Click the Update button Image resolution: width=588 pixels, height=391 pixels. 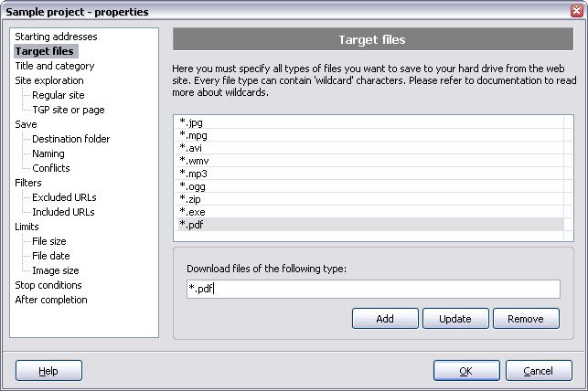[x=455, y=318]
